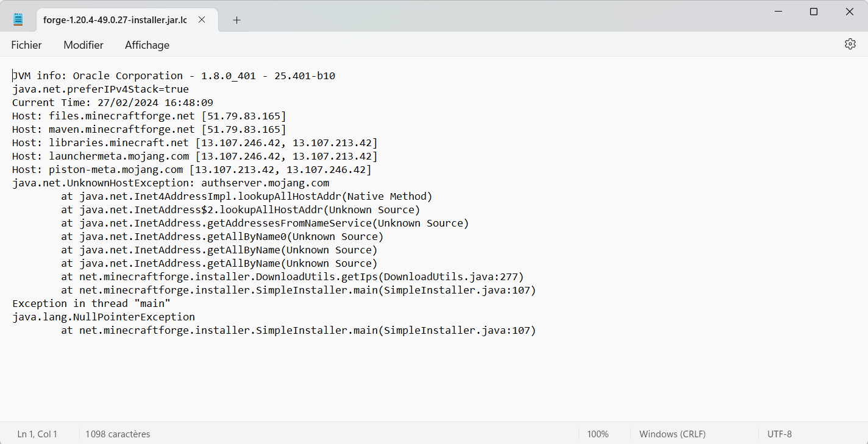Open the Modifier menu
The width and height of the screenshot is (868, 444).
coord(84,45)
